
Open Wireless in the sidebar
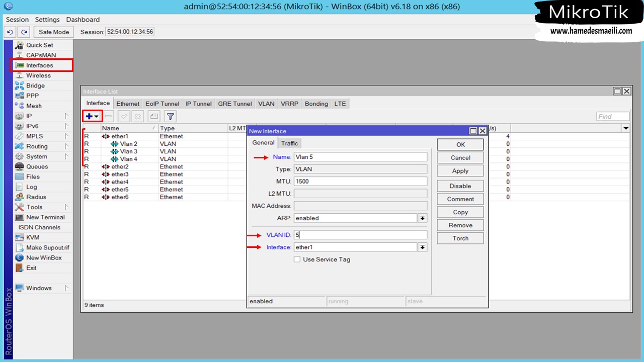(38, 75)
